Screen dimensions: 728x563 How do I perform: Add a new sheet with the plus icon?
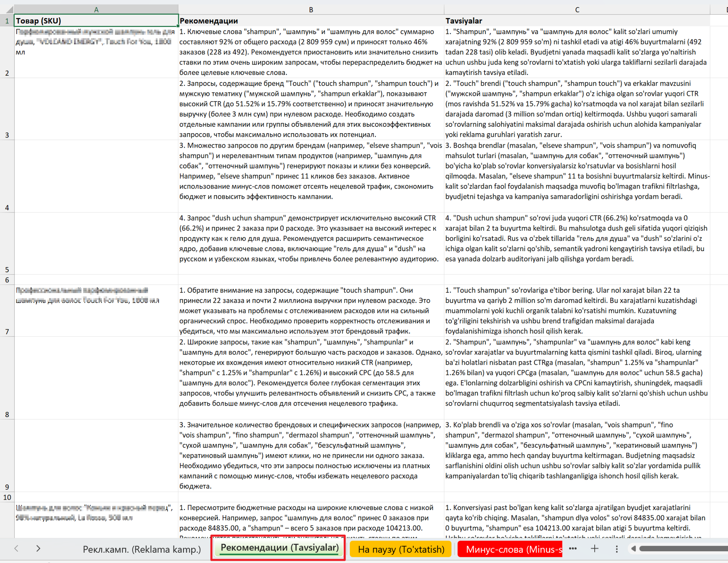pyautogui.click(x=594, y=549)
